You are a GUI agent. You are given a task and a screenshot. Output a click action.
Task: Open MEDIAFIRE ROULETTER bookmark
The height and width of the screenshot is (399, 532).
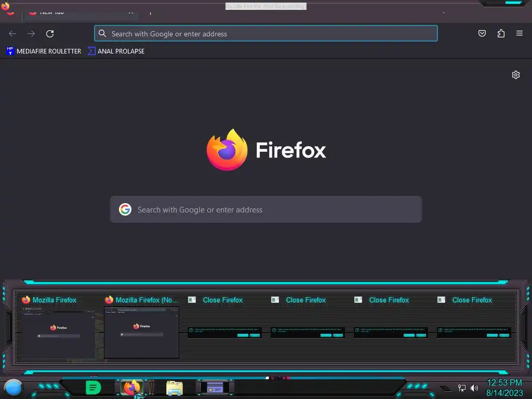(44, 51)
